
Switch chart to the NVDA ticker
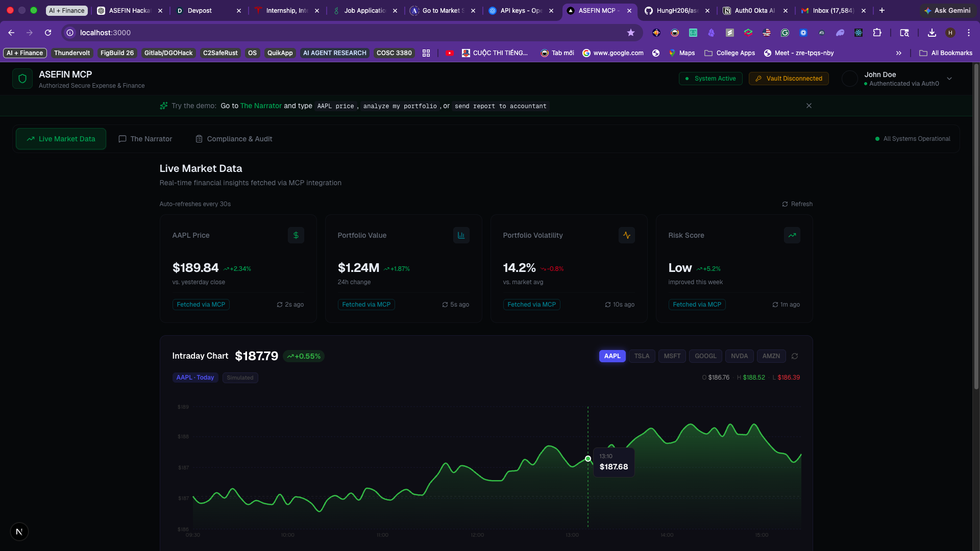pyautogui.click(x=739, y=356)
